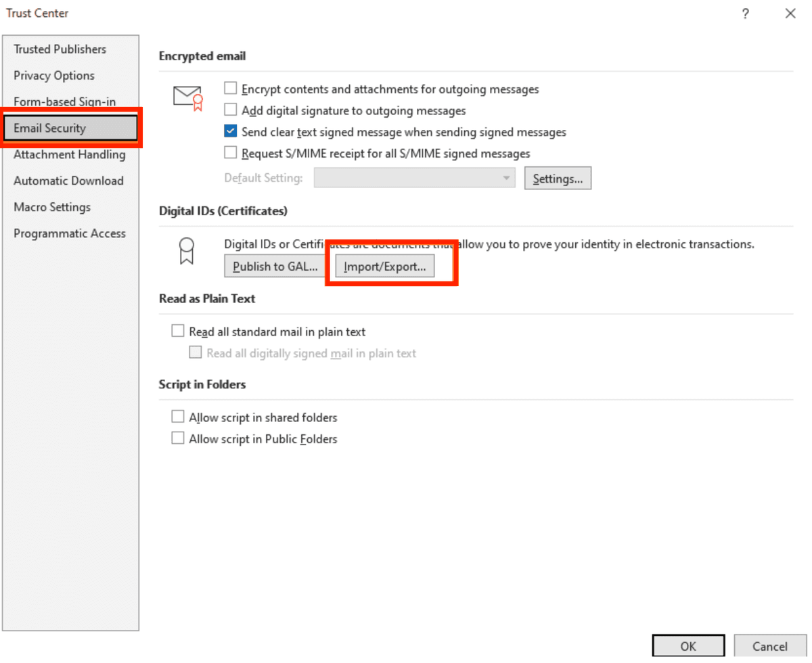
Task: Confirm changes with the OK button
Action: (x=688, y=645)
